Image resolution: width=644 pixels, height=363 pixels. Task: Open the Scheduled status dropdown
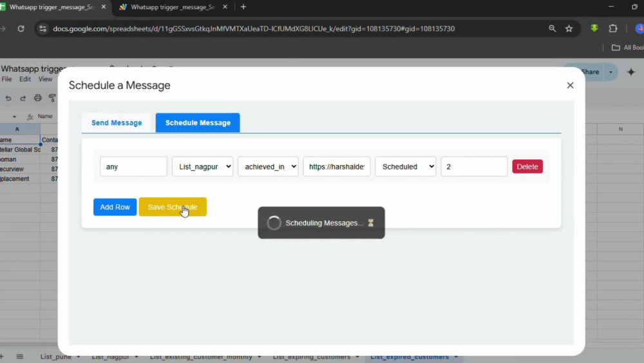405,166
